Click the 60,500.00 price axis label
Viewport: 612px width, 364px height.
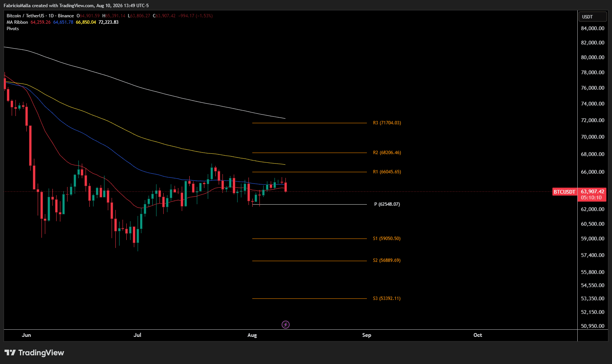[592, 224]
